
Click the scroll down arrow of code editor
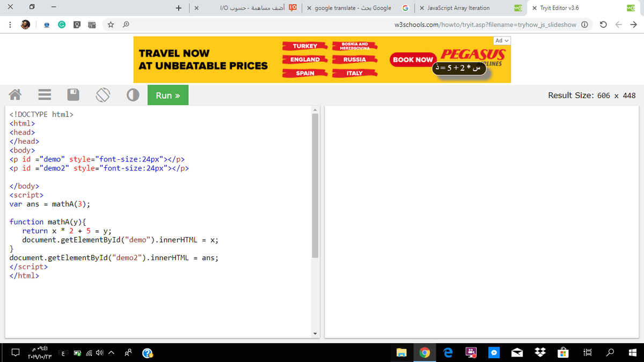315,334
